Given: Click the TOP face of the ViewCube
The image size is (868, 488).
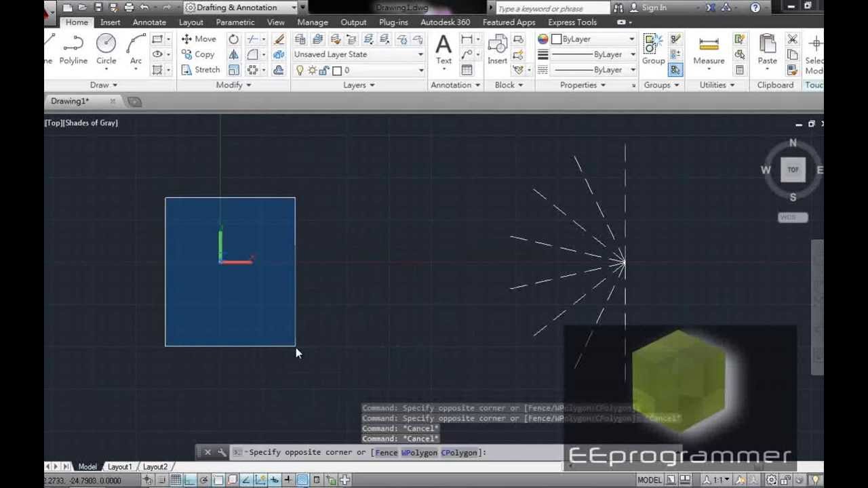Looking at the screenshot, I should click(x=793, y=169).
